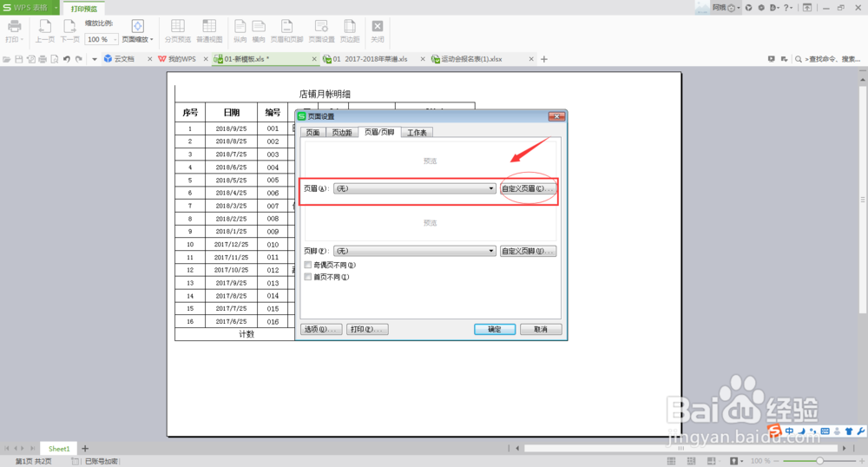
Task: Set portrait orientation (纵向)
Action: click(x=240, y=31)
